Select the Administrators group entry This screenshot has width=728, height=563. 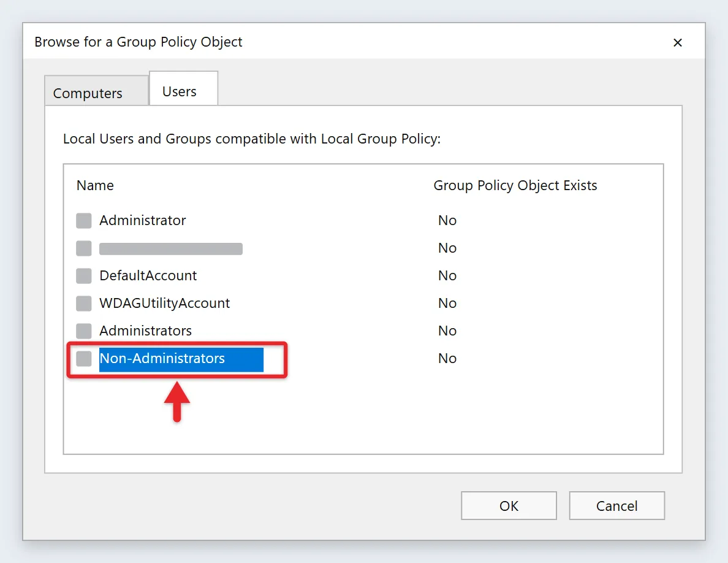(145, 331)
